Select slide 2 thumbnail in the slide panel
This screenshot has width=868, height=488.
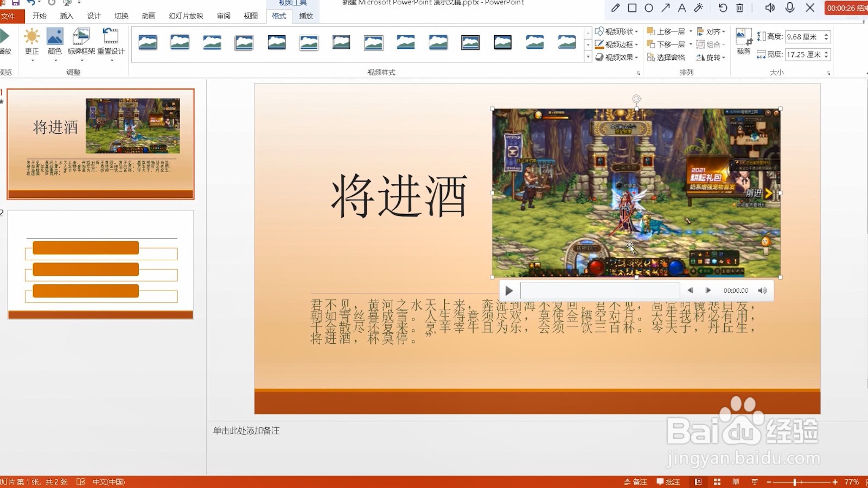click(x=100, y=265)
